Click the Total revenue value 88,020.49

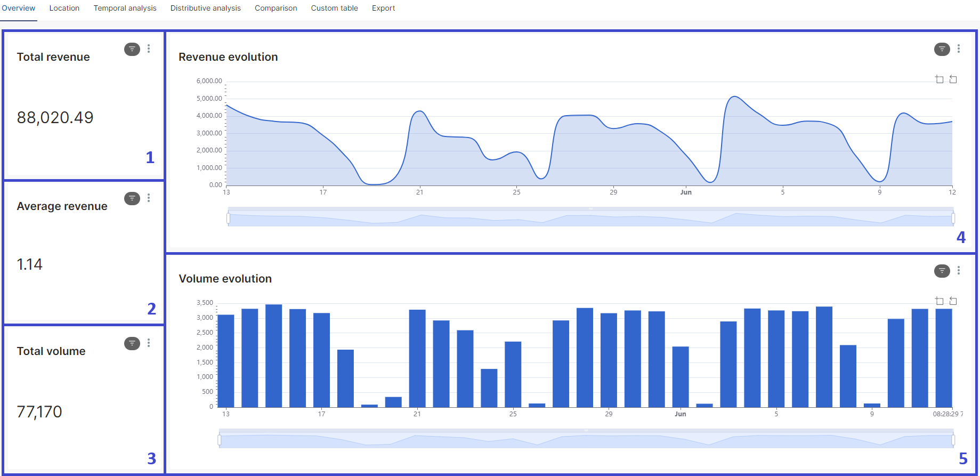tap(55, 118)
